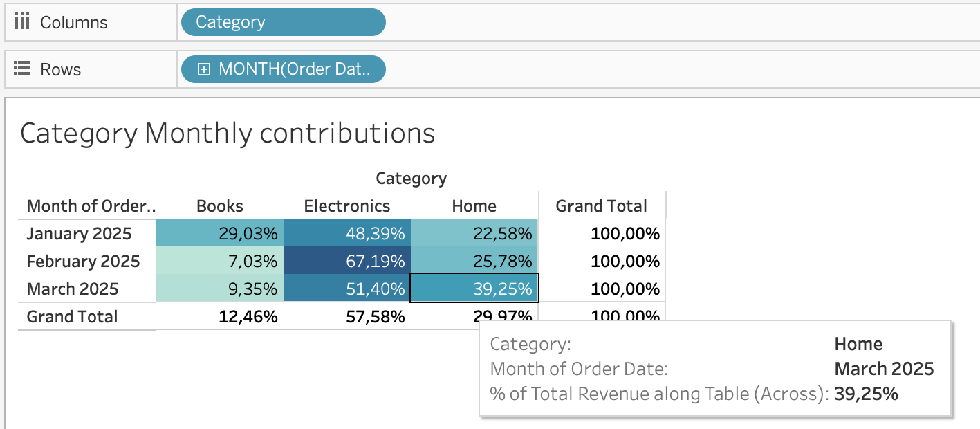
Task: Click the Grand Total row header
Action: [x=72, y=317]
